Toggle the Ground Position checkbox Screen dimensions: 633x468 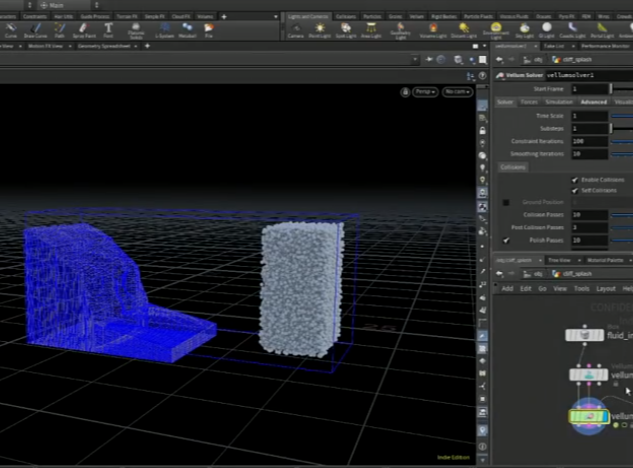click(506, 202)
